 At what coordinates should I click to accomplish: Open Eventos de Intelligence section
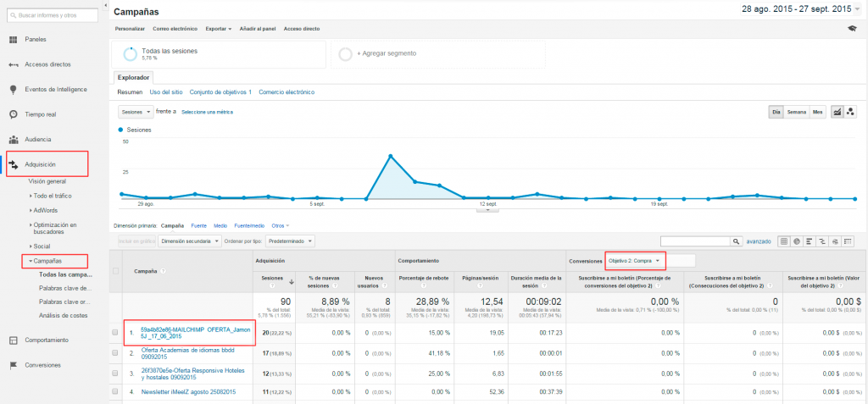pos(55,89)
